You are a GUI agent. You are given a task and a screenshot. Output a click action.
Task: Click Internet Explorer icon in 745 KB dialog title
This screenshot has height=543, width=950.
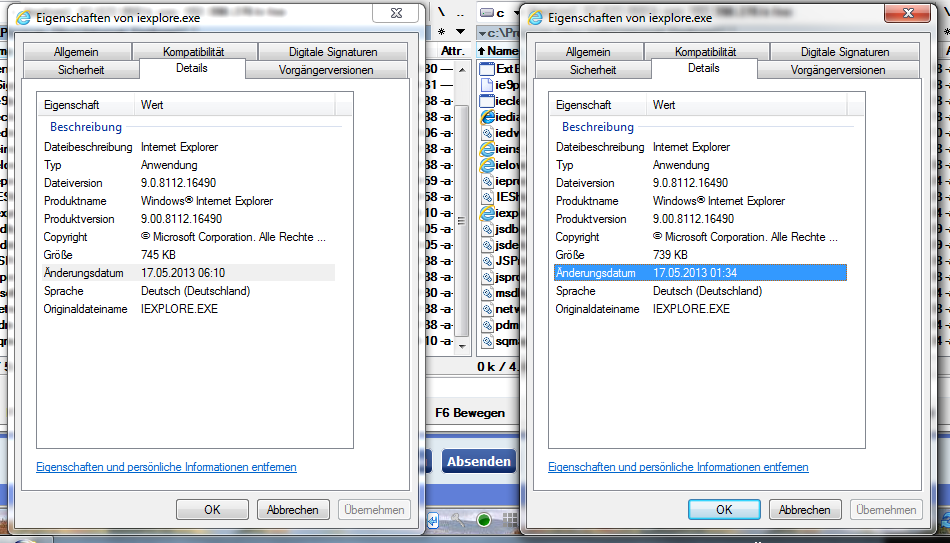coord(24,18)
